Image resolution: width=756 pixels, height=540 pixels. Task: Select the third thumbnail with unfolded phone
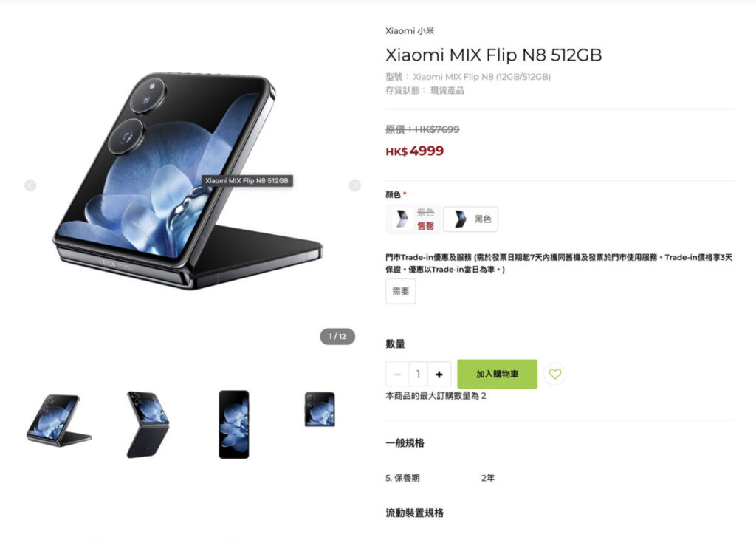coord(234,425)
